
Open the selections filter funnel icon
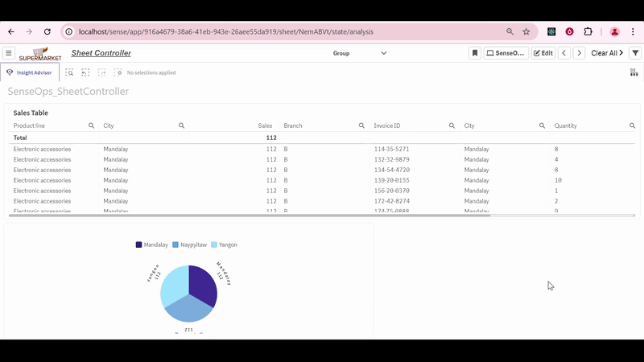pyautogui.click(x=635, y=53)
